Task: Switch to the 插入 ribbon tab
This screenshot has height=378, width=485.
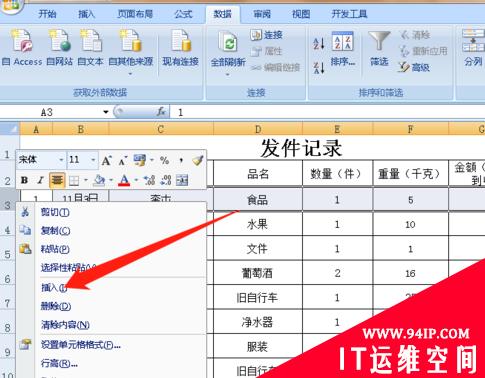Action: tap(86, 14)
